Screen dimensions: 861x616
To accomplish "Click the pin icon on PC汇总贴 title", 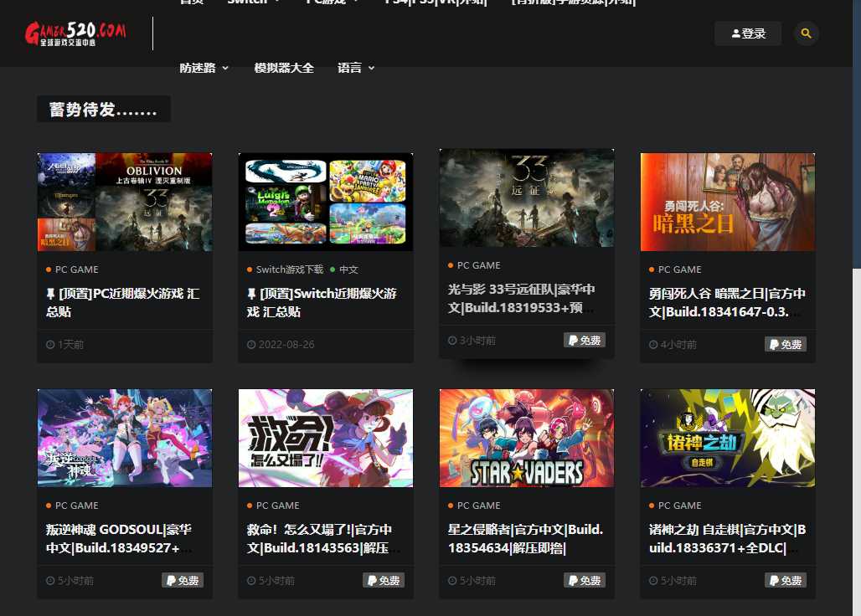I will point(50,294).
